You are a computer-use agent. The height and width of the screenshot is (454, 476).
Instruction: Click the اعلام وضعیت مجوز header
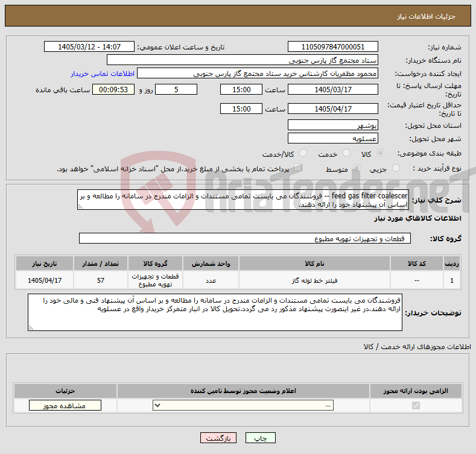pyautogui.click(x=243, y=391)
